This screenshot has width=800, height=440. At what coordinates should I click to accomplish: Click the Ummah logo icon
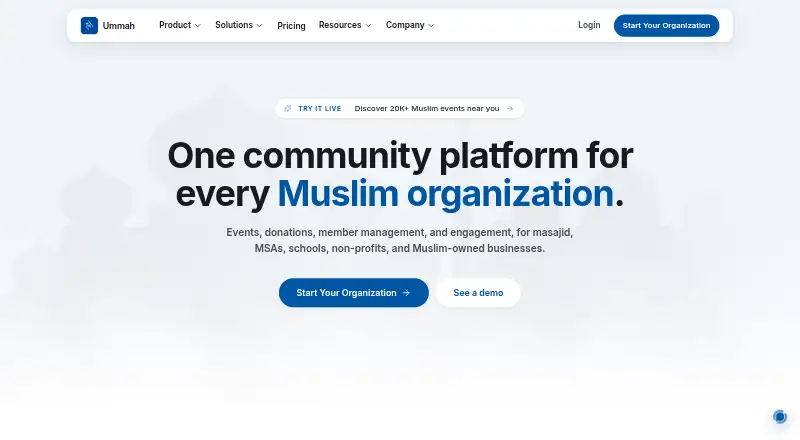tap(89, 26)
